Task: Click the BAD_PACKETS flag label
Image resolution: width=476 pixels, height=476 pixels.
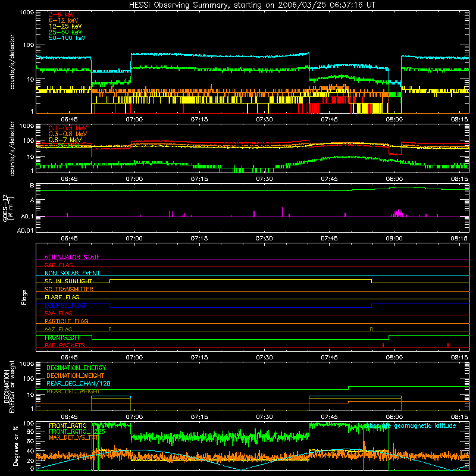Action: [65, 345]
